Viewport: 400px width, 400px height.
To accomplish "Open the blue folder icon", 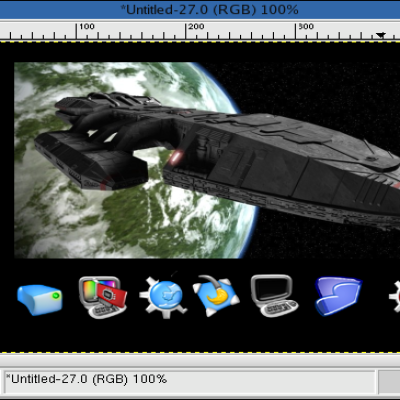I will (338, 296).
